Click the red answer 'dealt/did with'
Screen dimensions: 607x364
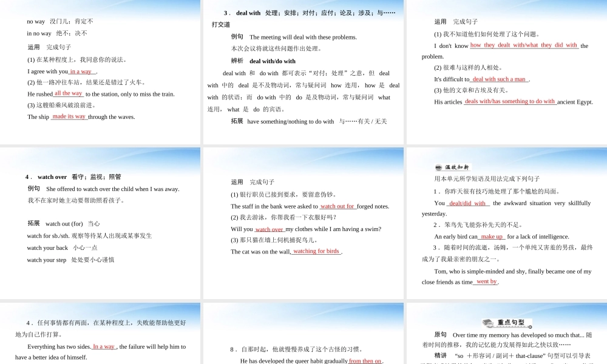pyautogui.click(x=467, y=203)
